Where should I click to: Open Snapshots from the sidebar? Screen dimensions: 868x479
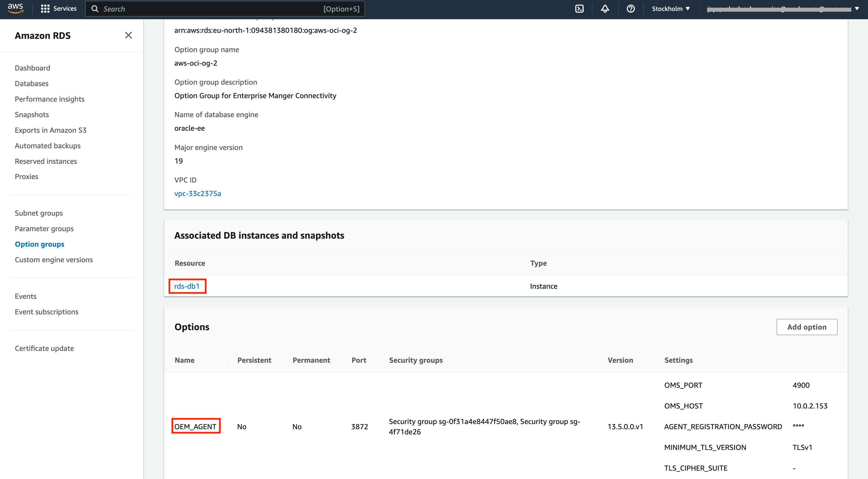[32, 115]
